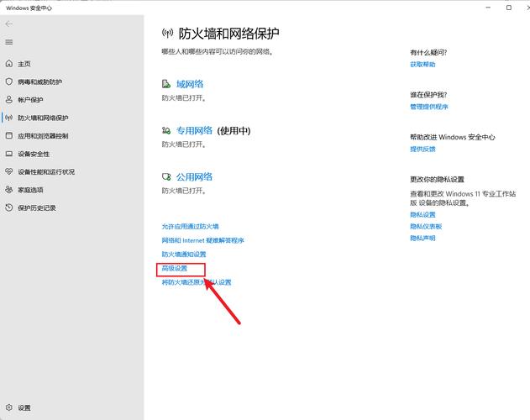The width and height of the screenshot is (530, 420).
Task: Click 更改你的隐私设置 heading
Action: [437, 179]
